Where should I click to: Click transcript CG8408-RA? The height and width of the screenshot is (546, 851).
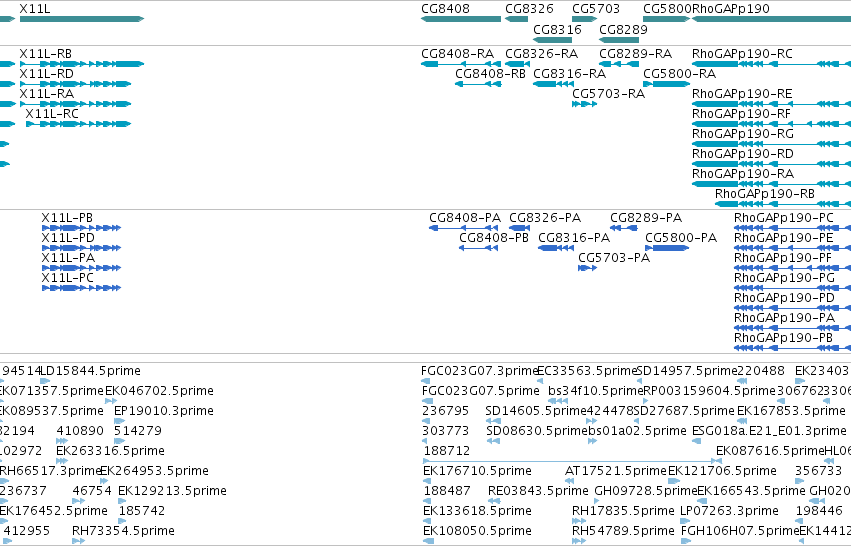click(x=461, y=64)
